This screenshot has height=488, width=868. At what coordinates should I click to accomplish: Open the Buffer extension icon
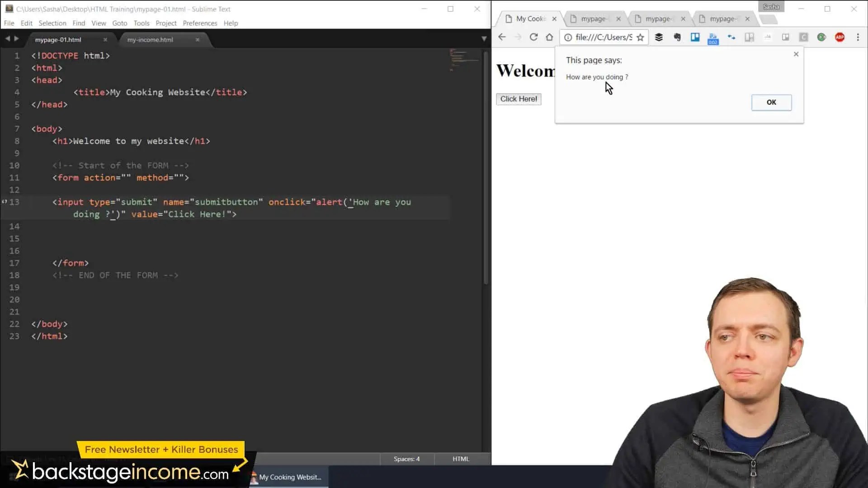coord(659,38)
